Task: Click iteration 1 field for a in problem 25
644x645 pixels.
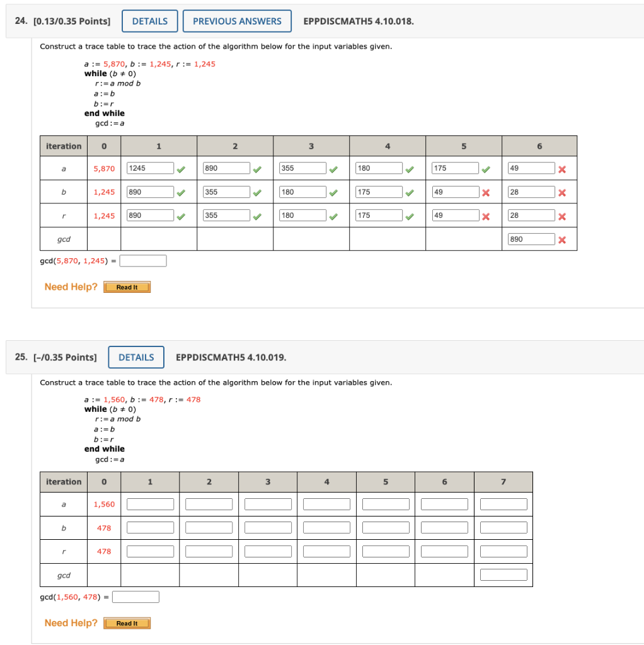Action: tap(150, 504)
